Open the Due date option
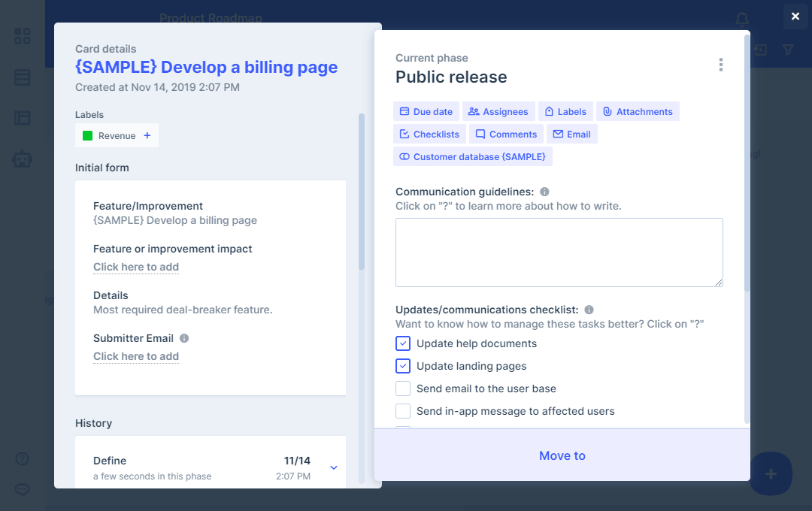 (426, 112)
